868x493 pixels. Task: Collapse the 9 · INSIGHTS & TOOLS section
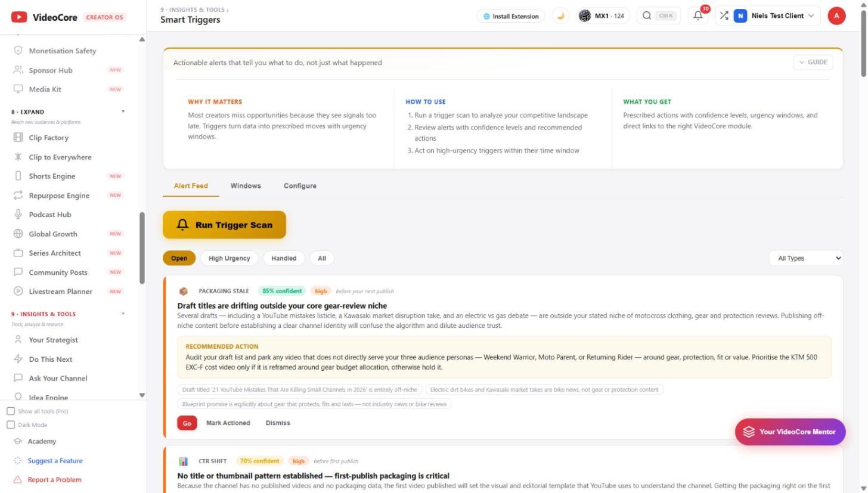tap(123, 314)
